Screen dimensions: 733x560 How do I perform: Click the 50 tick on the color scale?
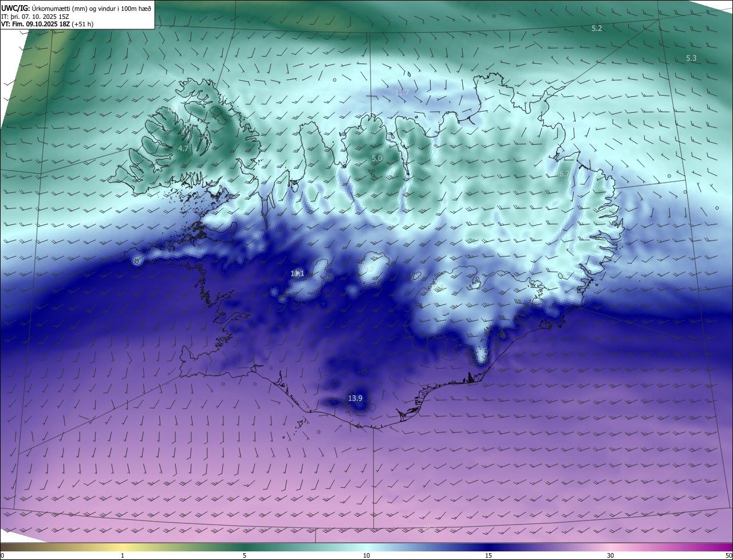click(728, 555)
